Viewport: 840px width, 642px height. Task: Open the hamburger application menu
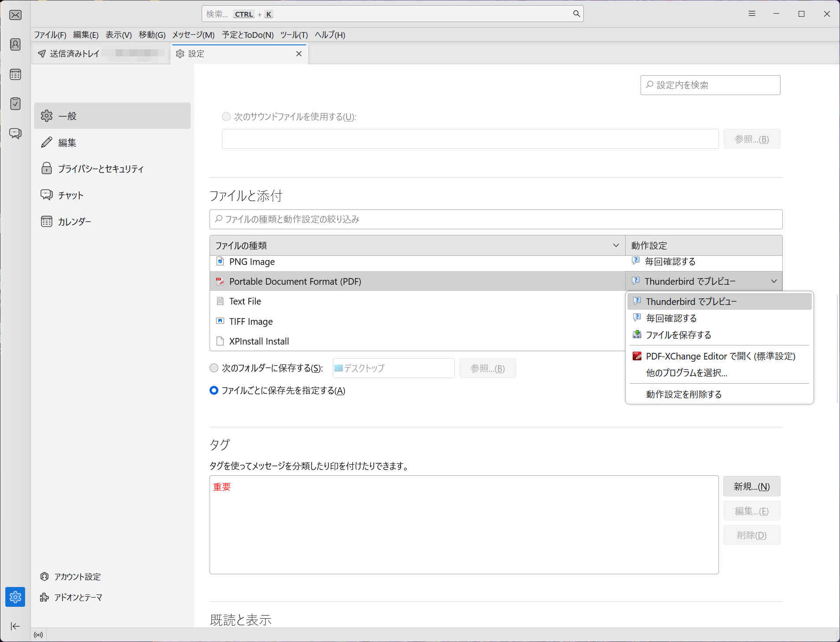752,14
